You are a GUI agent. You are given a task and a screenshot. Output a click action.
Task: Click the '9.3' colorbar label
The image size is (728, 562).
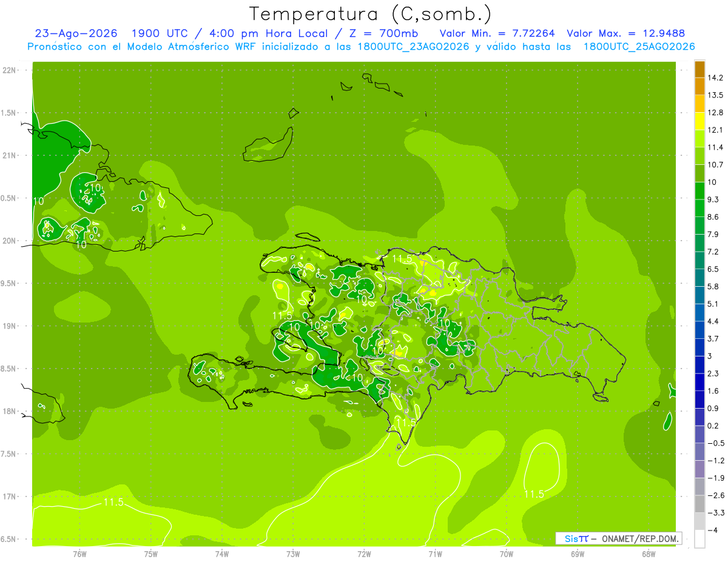713,199
